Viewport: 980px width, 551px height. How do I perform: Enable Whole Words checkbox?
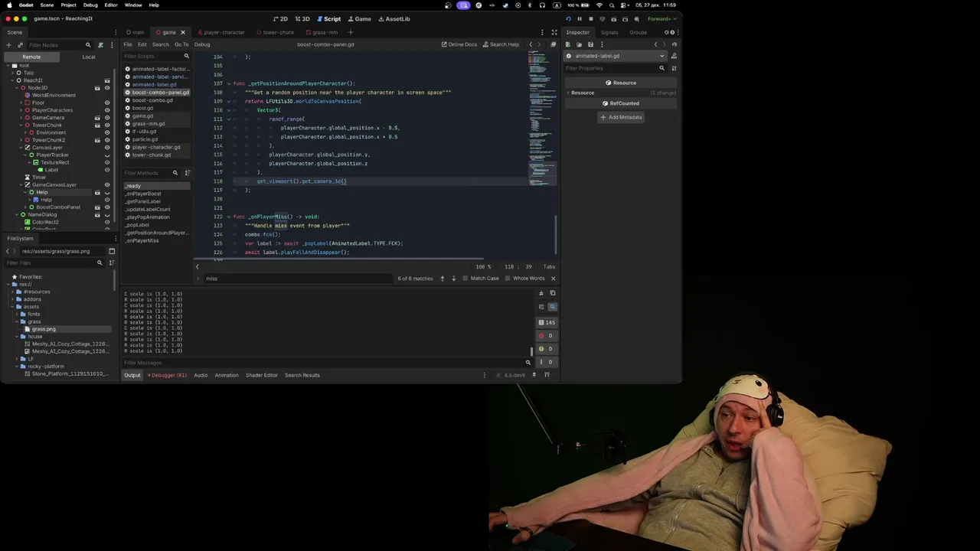524,278
